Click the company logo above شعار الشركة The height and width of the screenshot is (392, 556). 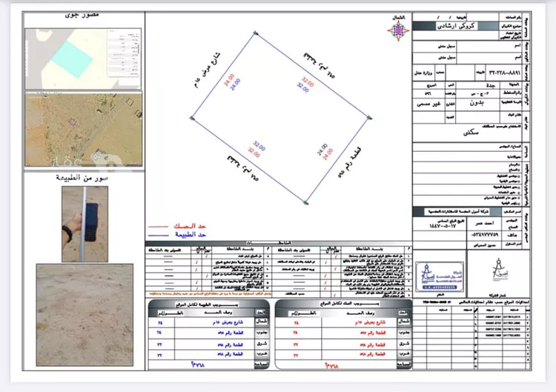(x=498, y=270)
